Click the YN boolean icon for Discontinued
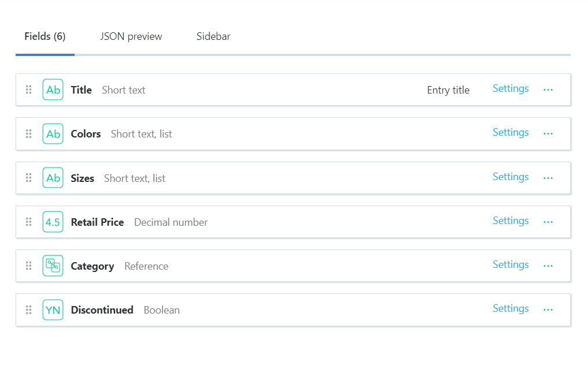This screenshot has height=384, width=588. [x=53, y=310]
